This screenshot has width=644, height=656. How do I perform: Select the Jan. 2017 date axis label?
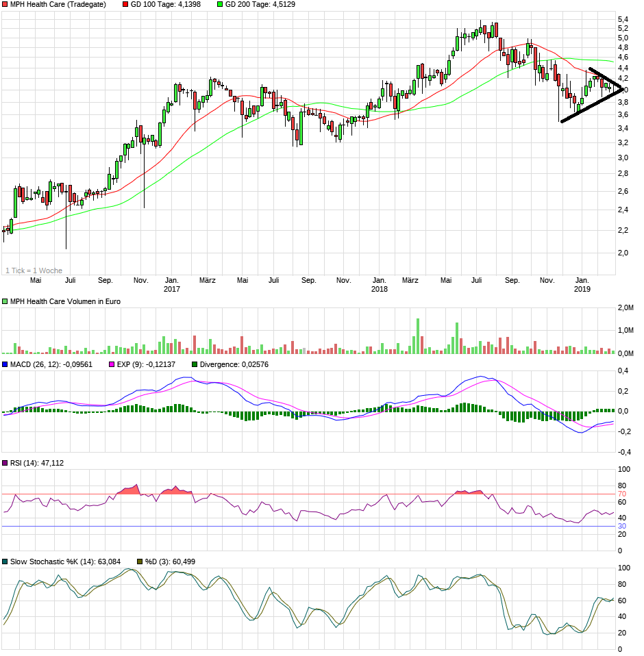coord(171,284)
